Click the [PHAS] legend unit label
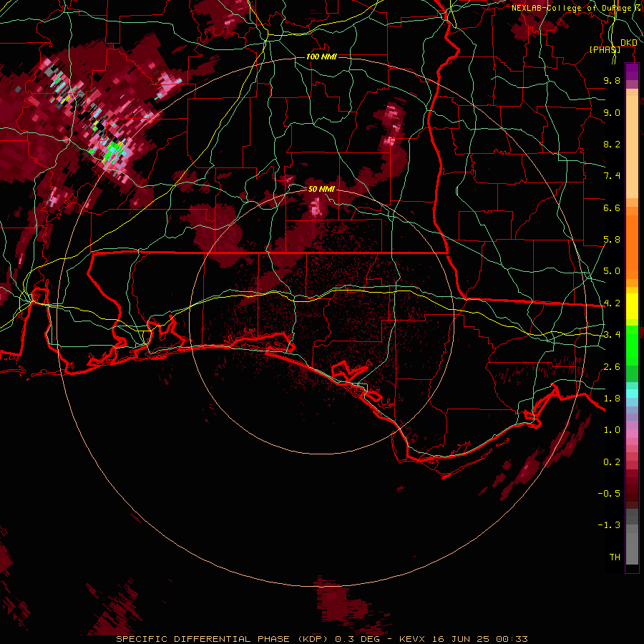This screenshot has height=644, width=644. tap(605, 49)
